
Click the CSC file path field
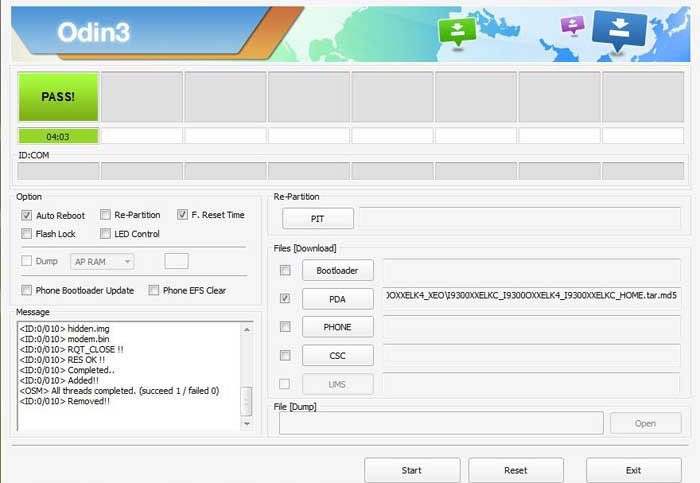click(532, 355)
